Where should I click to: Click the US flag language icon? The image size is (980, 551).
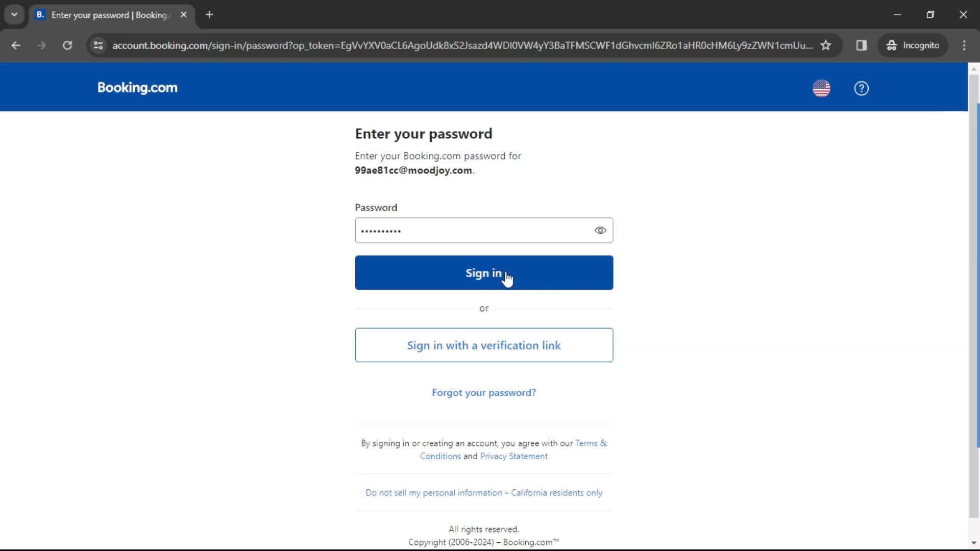821,87
